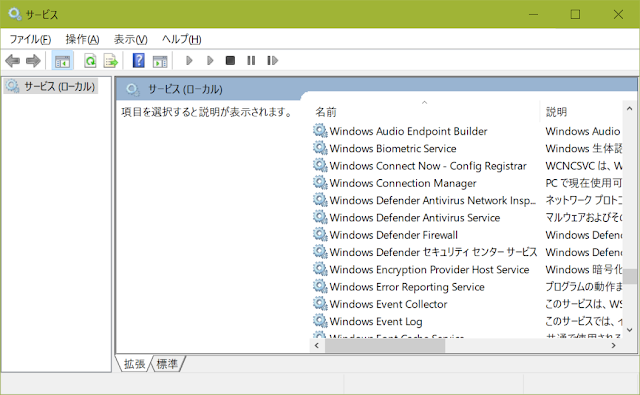
Task: Click the vertical scrollbar thumb
Action: (629, 276)
